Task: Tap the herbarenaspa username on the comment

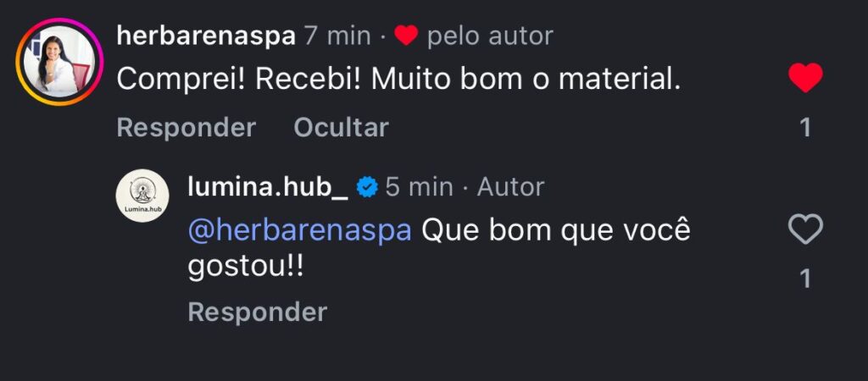Action: point(206,36)
